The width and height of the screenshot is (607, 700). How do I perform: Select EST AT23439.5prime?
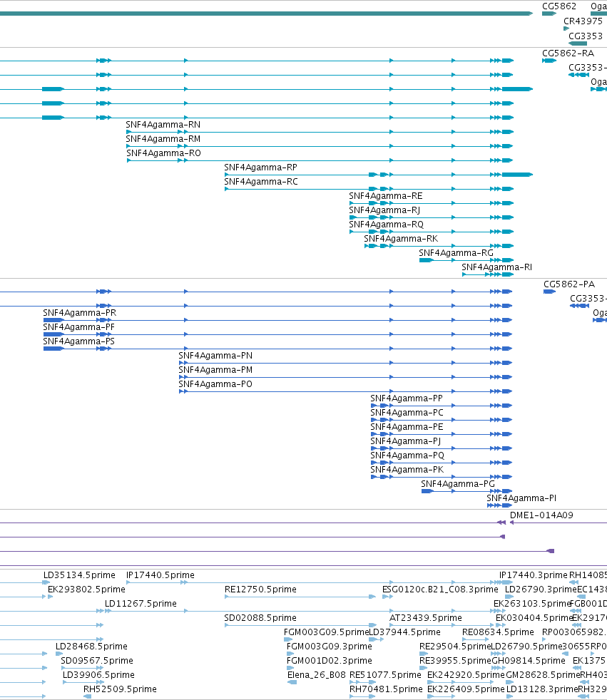pyautogui.click(x=426, y=618)
